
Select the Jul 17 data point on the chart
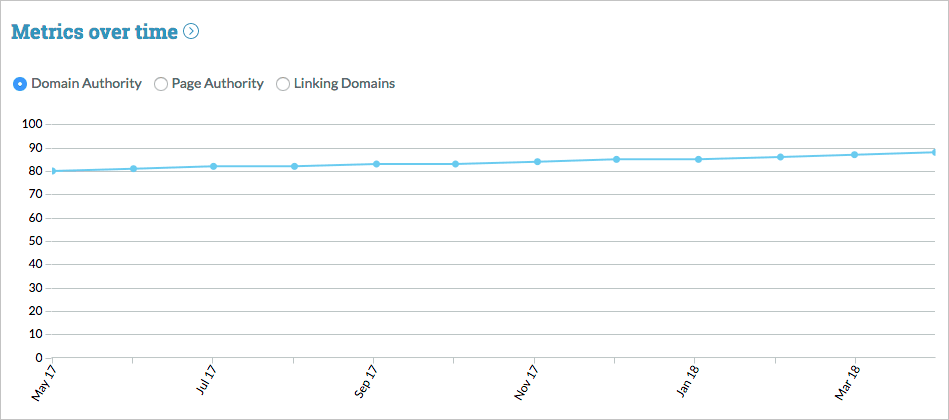click(x=214, y=166)
